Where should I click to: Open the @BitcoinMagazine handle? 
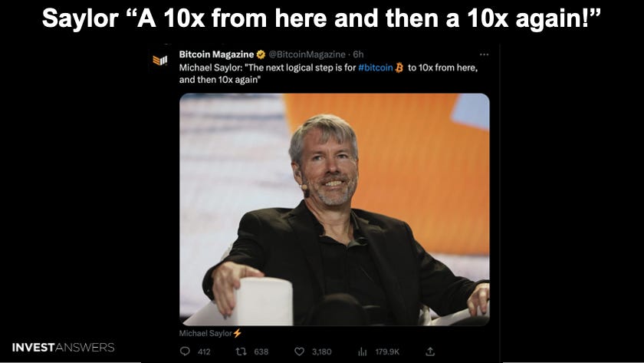point(307,54)
